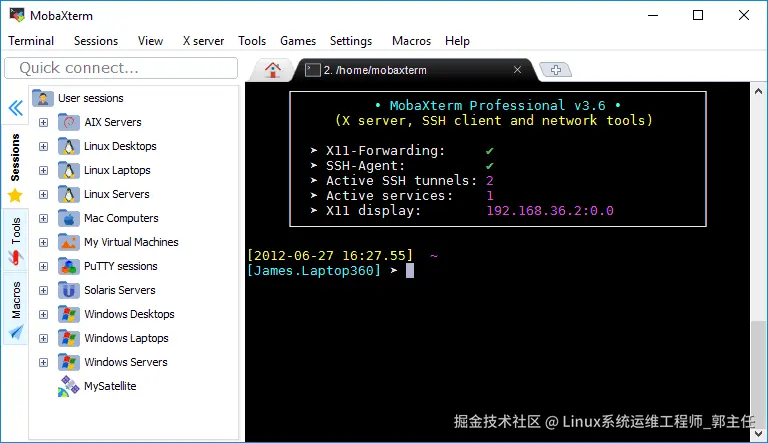Open the Macros vertical side tab
Screen dimensions: 768x443
[16, 308]
